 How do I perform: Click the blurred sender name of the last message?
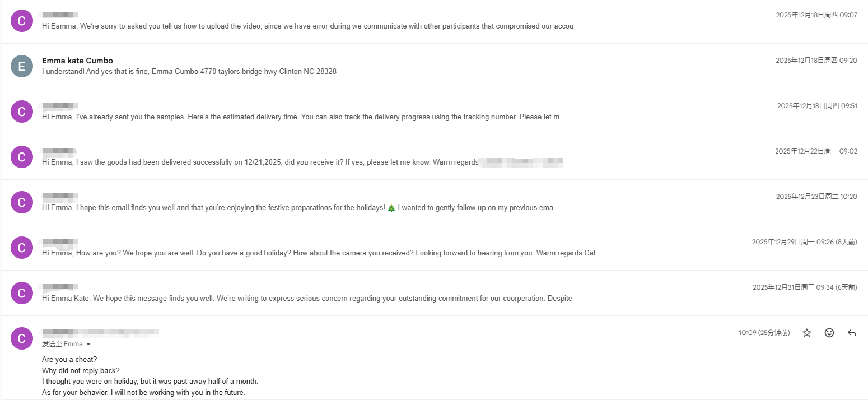(x=101, y=333)
